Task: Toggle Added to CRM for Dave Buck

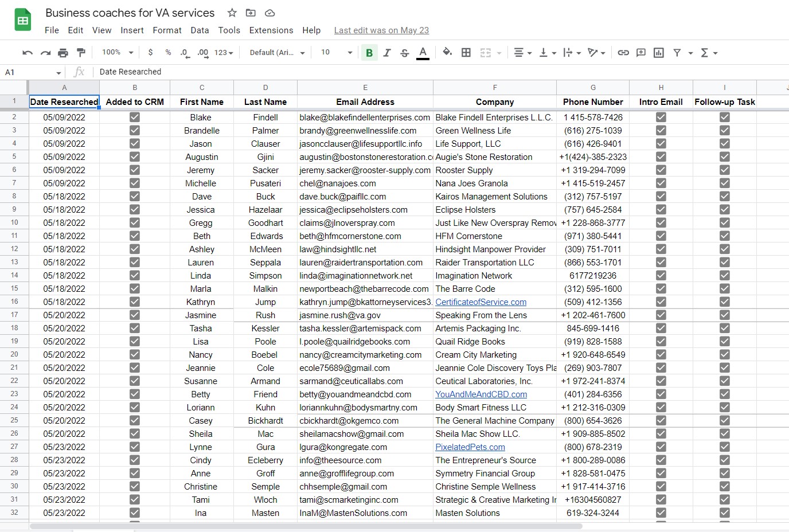Action: point(135,196)
